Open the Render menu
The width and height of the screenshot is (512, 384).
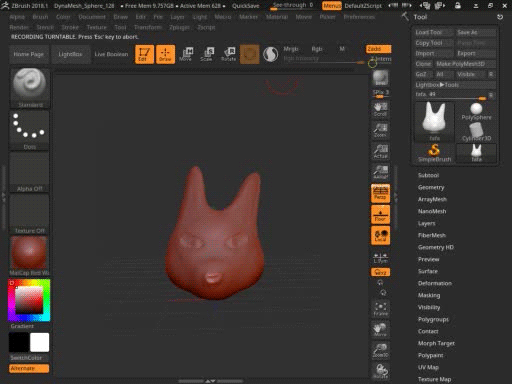coord(19,27)
